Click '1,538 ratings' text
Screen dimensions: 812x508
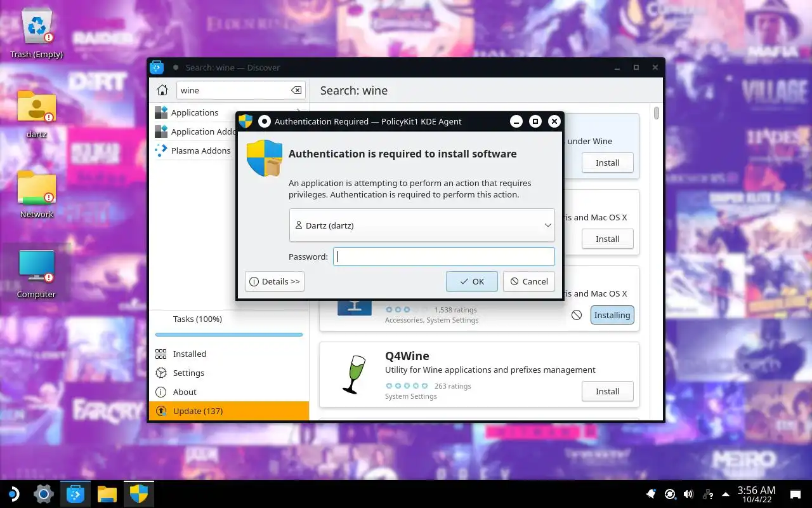[455, 310]
